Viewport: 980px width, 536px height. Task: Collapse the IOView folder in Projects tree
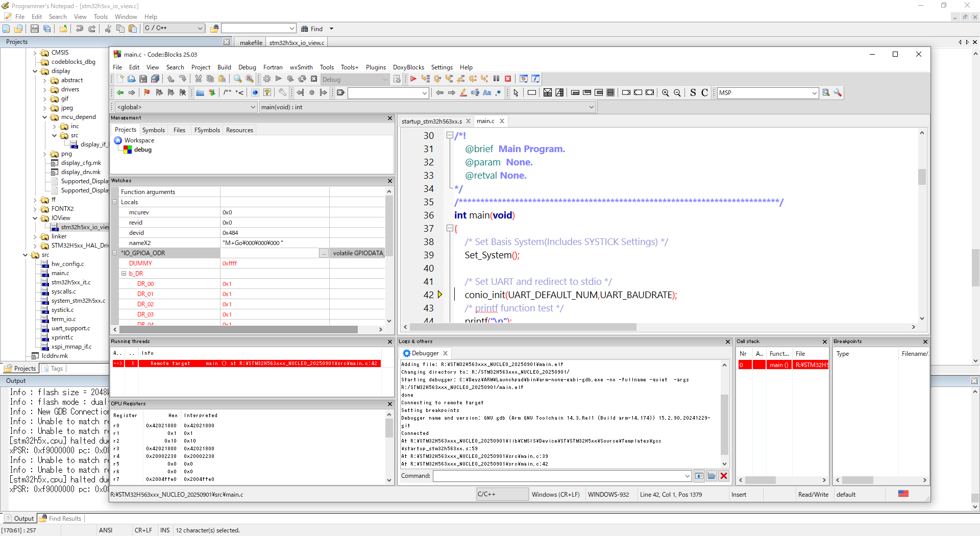tap(35, 218)
